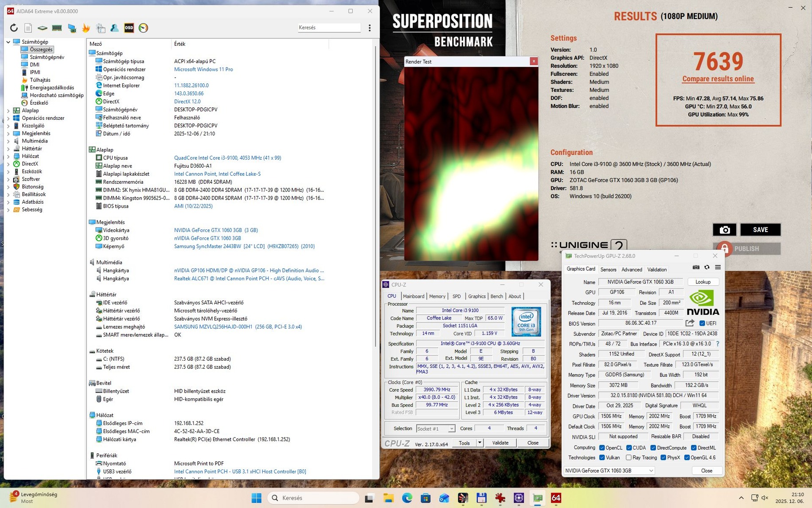Click the Compare results online link
812x508 pixels.
pos(718,79)
